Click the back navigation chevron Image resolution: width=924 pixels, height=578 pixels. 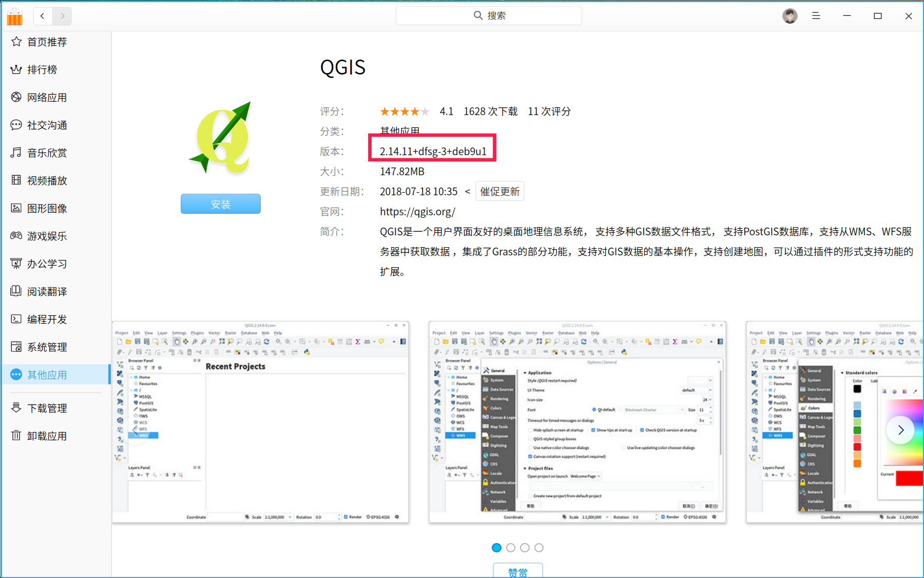pos(43,16)
